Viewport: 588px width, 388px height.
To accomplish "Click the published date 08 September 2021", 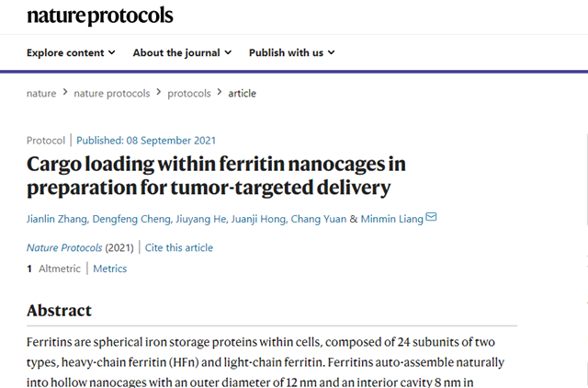I will click(x=146, y=141).
